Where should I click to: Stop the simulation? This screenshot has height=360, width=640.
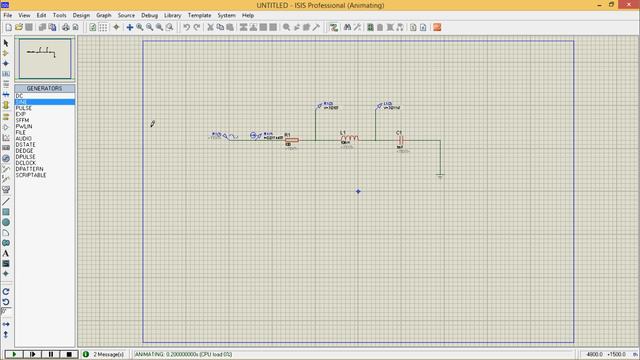point(69,354)
